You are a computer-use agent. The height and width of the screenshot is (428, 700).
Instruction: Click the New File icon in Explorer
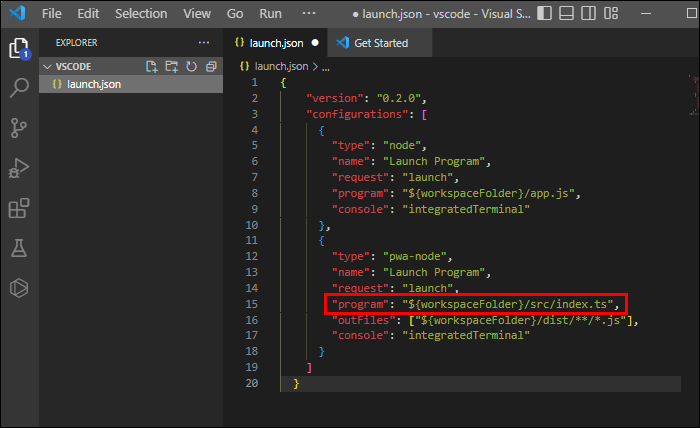(x=152, y=66)
